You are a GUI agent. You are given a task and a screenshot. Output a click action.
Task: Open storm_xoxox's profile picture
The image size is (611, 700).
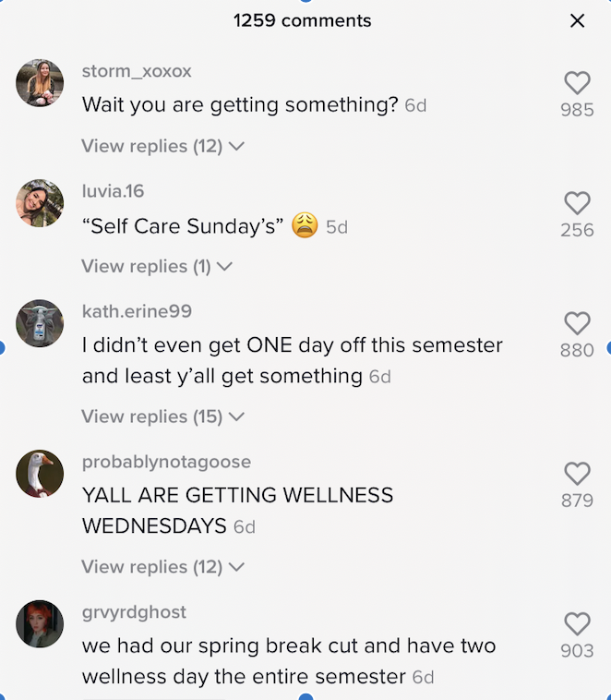click(41, 83)
